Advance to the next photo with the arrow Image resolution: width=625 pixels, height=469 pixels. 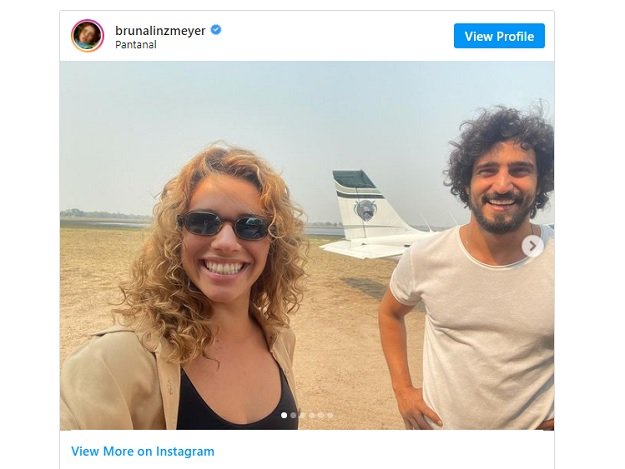pos(533,246)
